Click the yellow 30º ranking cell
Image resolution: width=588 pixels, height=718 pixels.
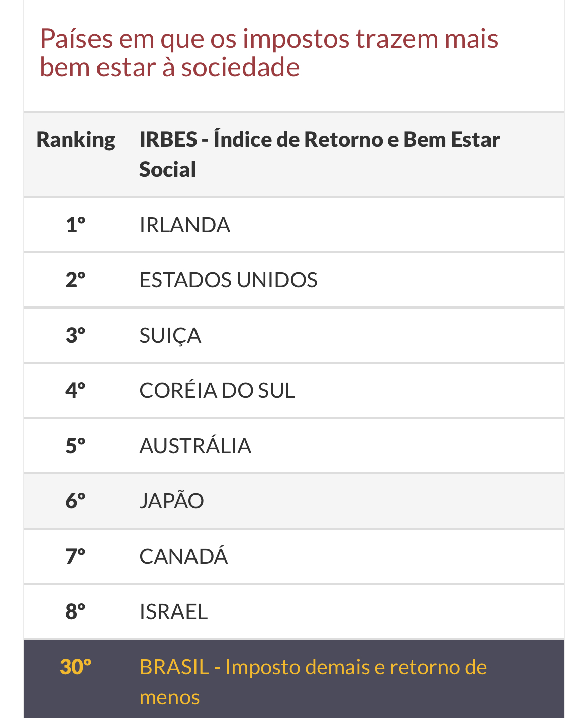pos(76,667)
